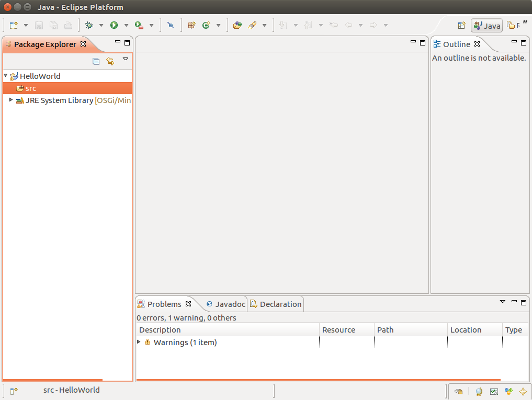Click the Search flashlight icon
Image resolution: width=532 pixels, height=400 pixels.
pyautogui.click(x=252, y=26)
